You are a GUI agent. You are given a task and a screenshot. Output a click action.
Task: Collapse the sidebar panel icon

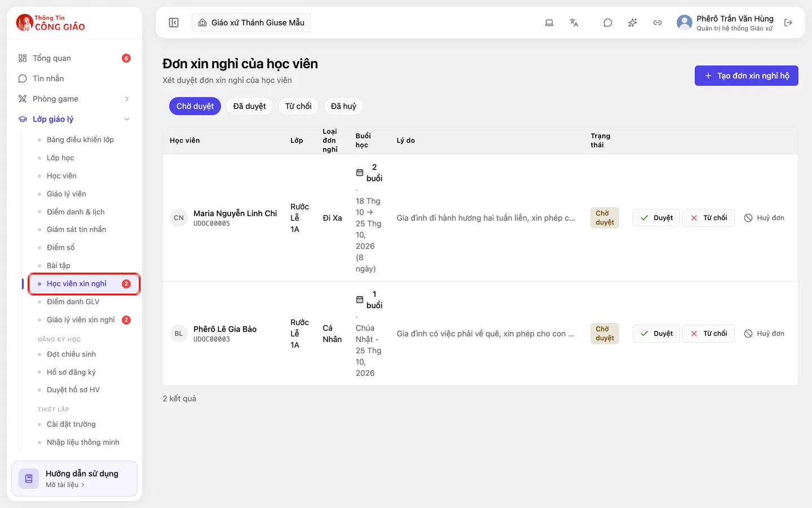[x=174, y=23]
